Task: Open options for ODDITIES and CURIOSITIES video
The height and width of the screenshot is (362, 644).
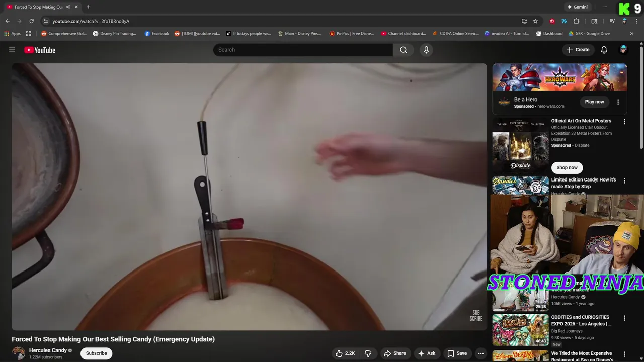Action: (x=624, y=318)
